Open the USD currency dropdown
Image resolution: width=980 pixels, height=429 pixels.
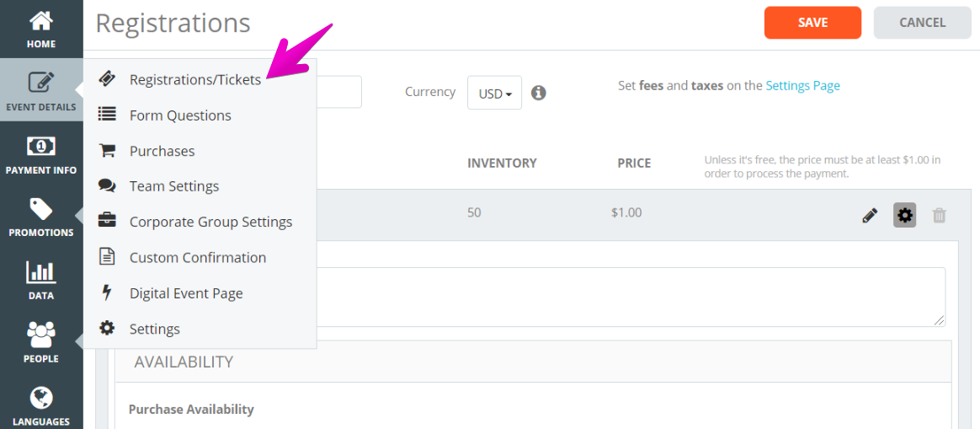[494, 93]
